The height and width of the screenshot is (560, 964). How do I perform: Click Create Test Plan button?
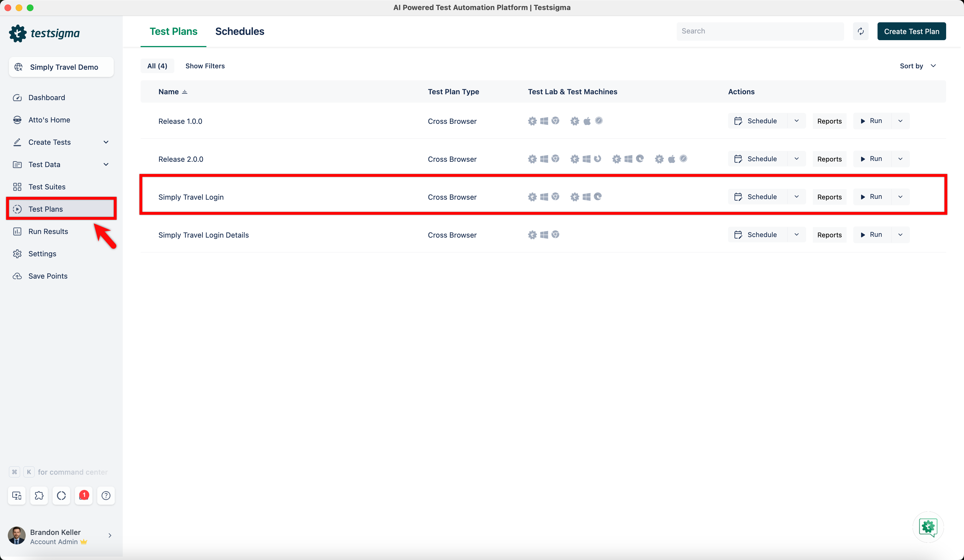pos(911,31)
